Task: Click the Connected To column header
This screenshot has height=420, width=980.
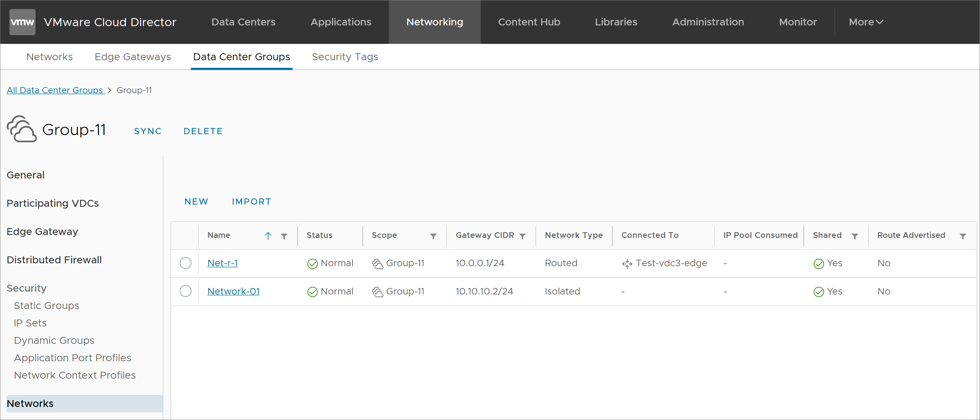Action: click(650, 235)
